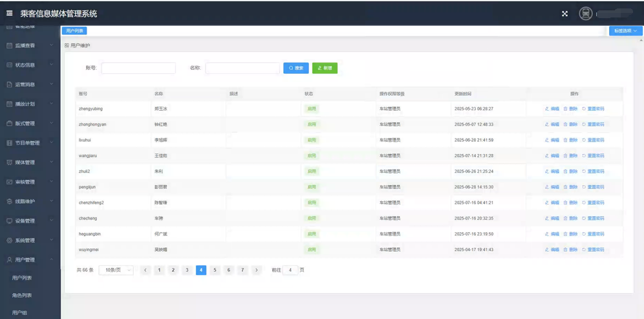Select the 用户列表 tab
Image resolution: width=644 pixels, height=319 pixels.
tap(74, 30)
